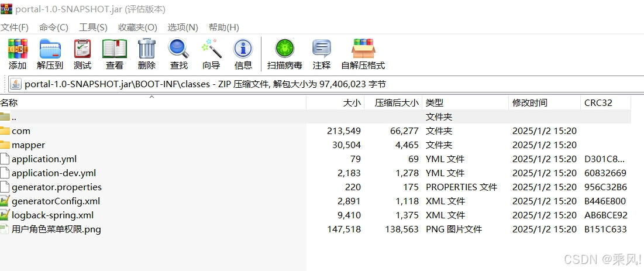Click the CRC32 value AB6BCE92
Viewport: 644px width, 271px height.
(x=606, y=215)
